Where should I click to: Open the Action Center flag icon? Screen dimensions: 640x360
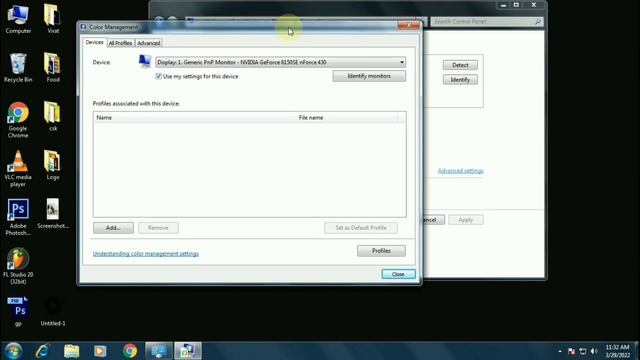point(571,351)
